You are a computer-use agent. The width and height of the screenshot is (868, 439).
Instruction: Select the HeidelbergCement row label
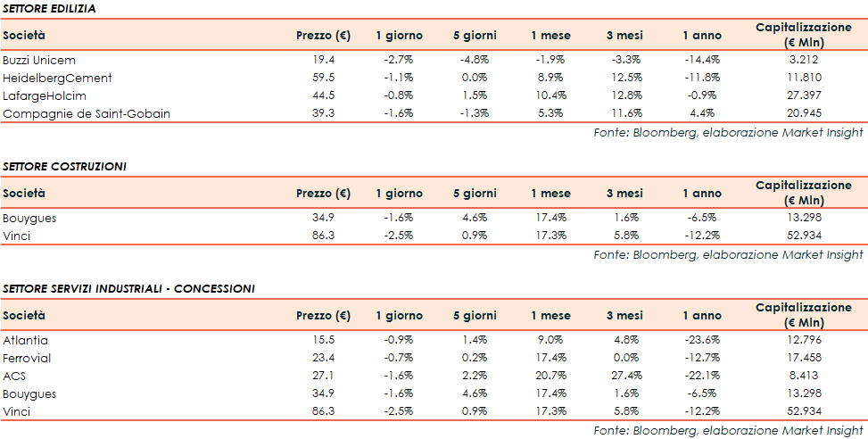coord(57,78)
